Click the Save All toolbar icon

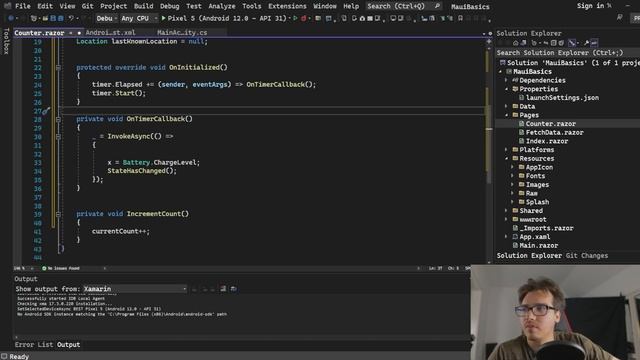coord(60,18)
